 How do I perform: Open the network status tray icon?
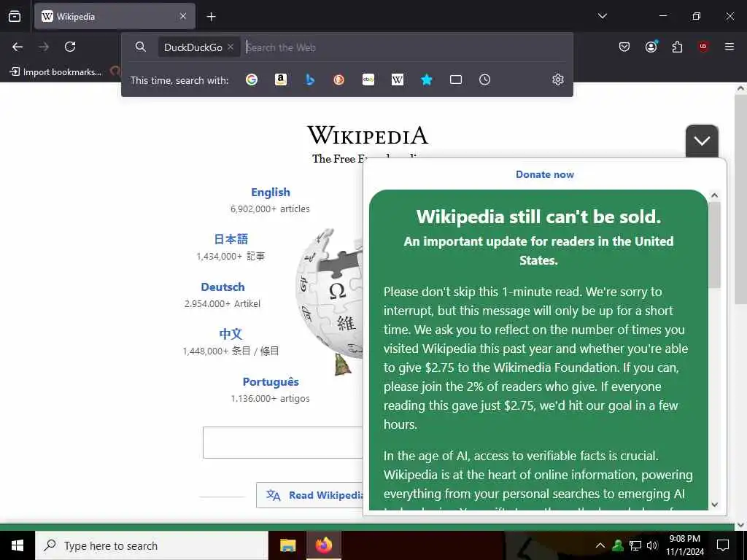635,545
